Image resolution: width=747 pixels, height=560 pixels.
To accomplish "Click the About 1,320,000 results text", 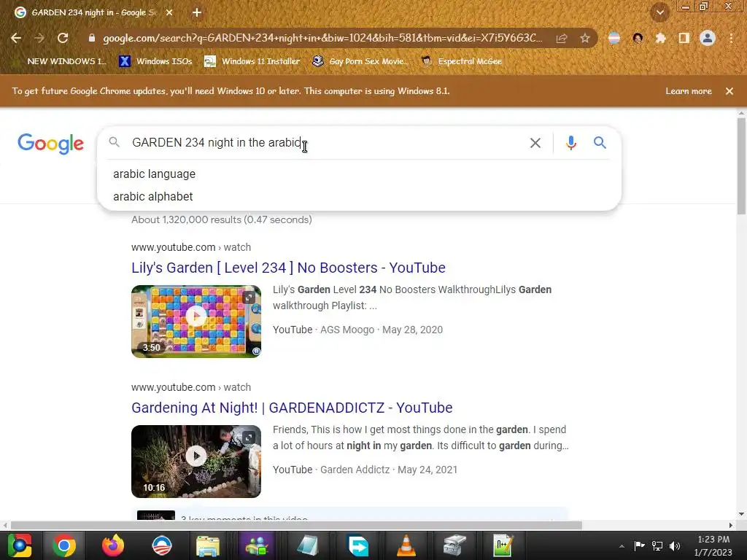I will coord(222,219).
